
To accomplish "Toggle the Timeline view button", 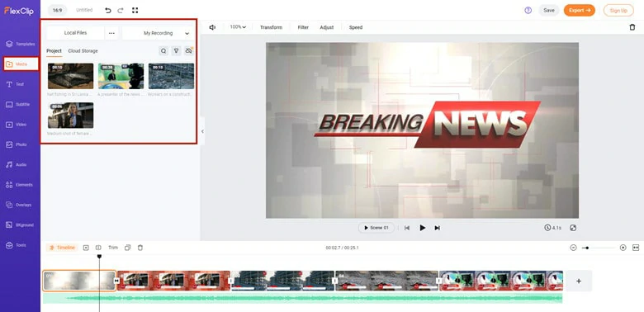I will (x=63, y=248).
